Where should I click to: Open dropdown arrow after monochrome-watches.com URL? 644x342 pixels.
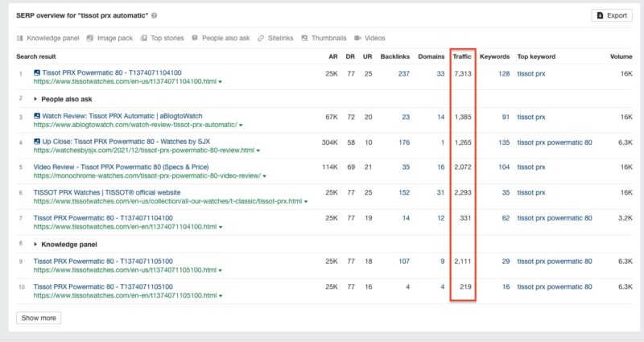click(x=265, y=176)
